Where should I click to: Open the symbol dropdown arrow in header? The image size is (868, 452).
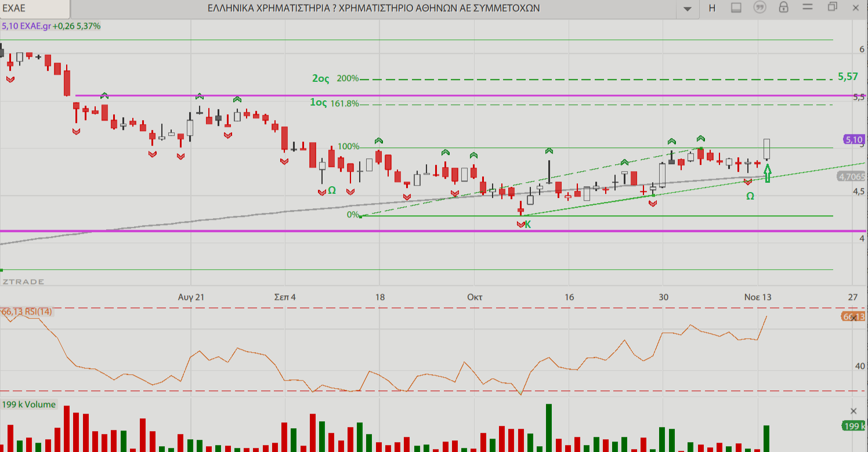688,9
